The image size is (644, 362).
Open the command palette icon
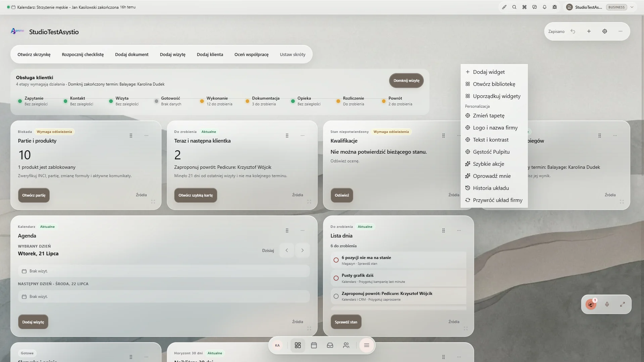pos(524,7)
